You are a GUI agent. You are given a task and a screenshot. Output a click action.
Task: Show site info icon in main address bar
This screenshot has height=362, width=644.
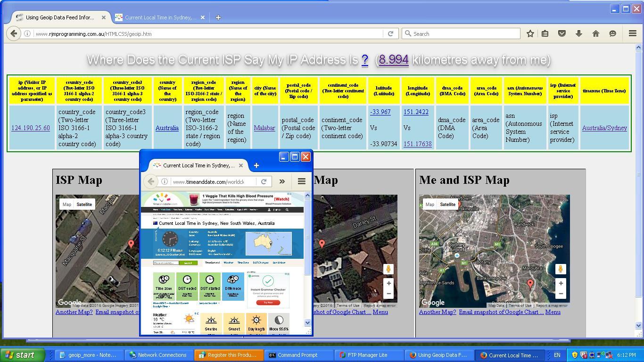pyautogui.click(x=27, y=33)
